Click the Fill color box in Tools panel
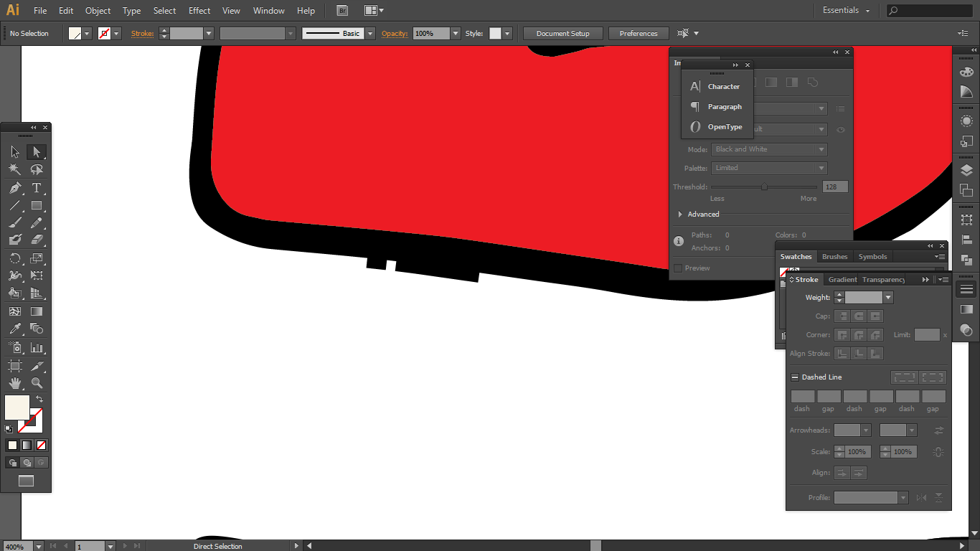Image resolution: width=980 pixels, height=551 pixels. pos(17,407)
